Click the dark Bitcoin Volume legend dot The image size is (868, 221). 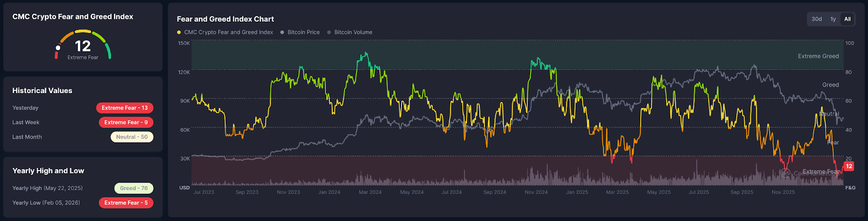coord(329,32)
